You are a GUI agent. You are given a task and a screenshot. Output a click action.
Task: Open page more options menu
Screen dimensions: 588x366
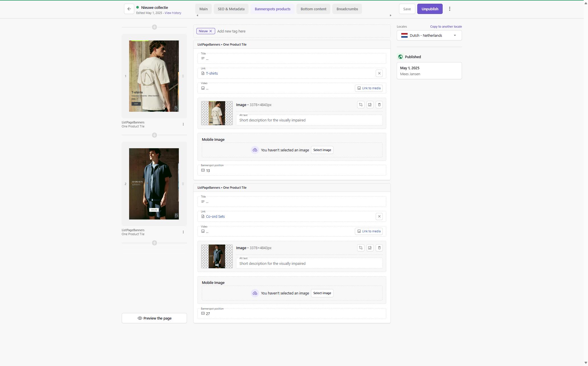449,9
